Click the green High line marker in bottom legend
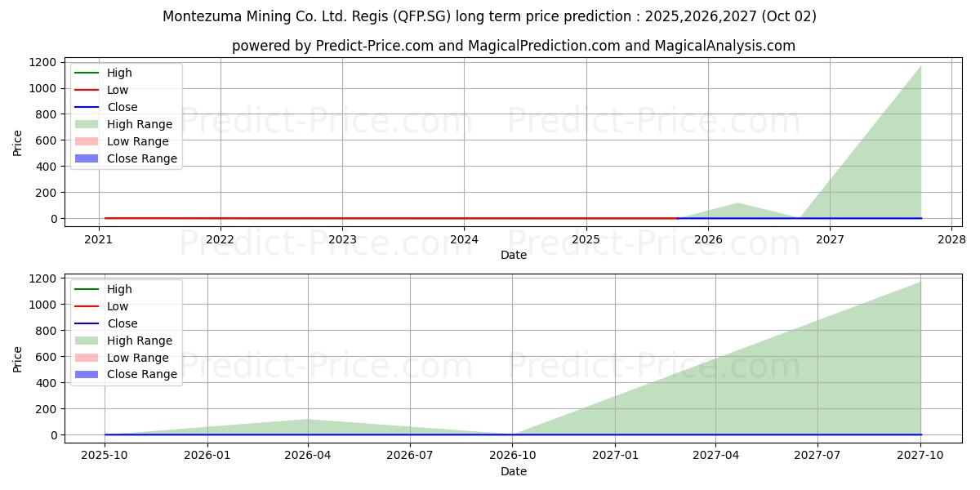 click(86, 289)
